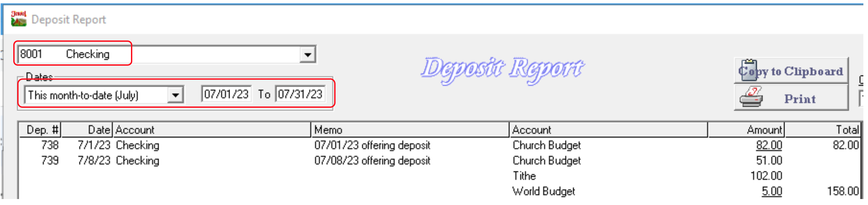Image resolution: width=868 pixels, height=205 pixels.
Task: Click the printer icon on Print button
Action: pos(751,98)
